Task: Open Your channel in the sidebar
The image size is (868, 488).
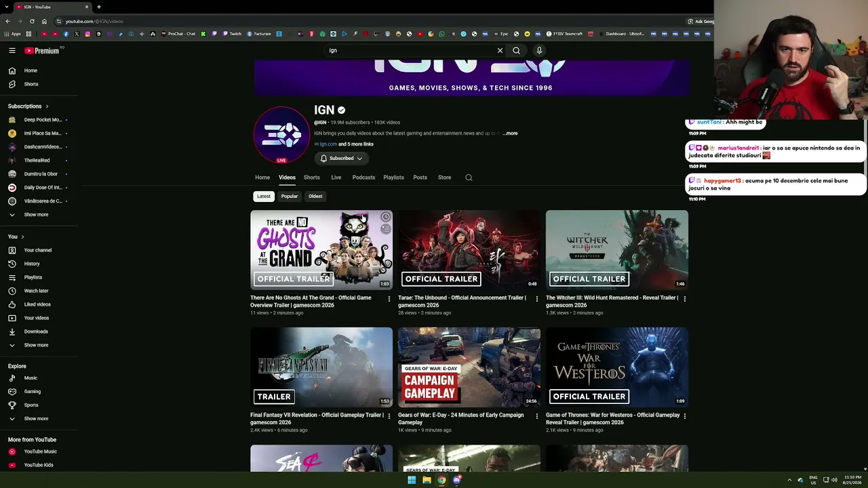Action: [x=39, y=250]
